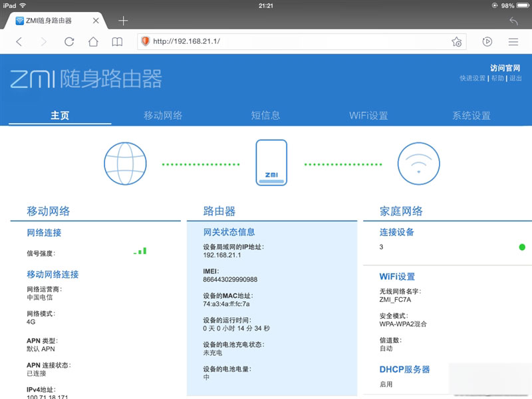Screen dimensions: 532x399
Task: Click the browser back arrow
Action: 19,41
